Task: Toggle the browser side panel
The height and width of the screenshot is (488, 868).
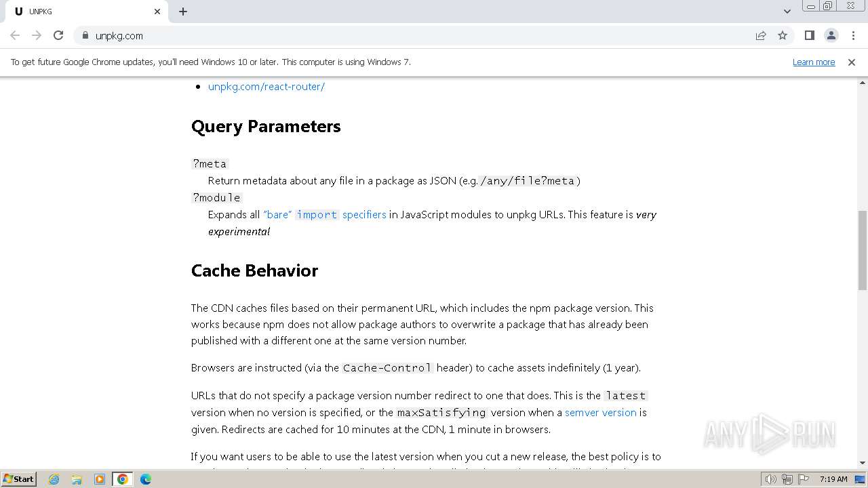Action: (x=809, y=35)
